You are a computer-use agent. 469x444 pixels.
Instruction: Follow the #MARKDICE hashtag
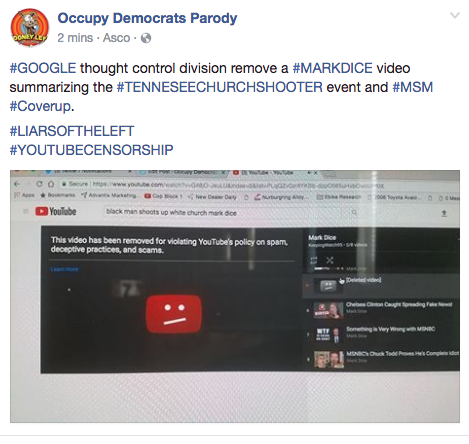coord(332,68)
